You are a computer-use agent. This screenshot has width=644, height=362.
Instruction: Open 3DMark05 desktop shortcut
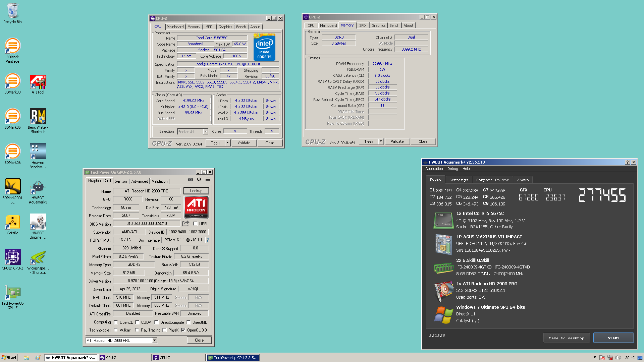click(x=12, y=119)
